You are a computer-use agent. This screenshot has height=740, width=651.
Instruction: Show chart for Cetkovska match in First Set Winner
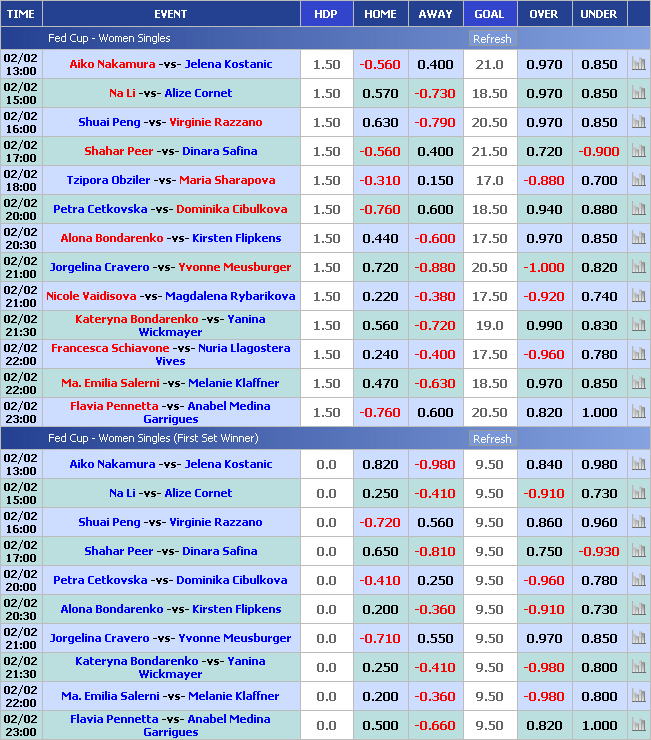[638, 580]
